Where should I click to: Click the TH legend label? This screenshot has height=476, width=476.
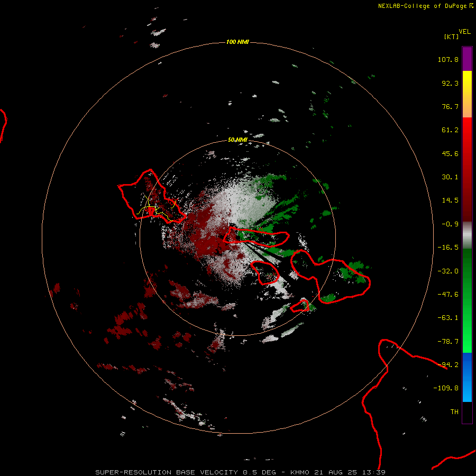tap(454, 412)
